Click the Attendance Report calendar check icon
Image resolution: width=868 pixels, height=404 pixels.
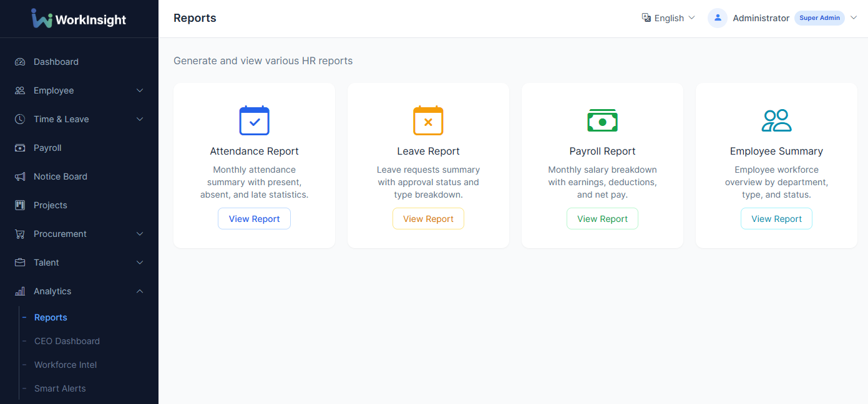tap(254, 121)
